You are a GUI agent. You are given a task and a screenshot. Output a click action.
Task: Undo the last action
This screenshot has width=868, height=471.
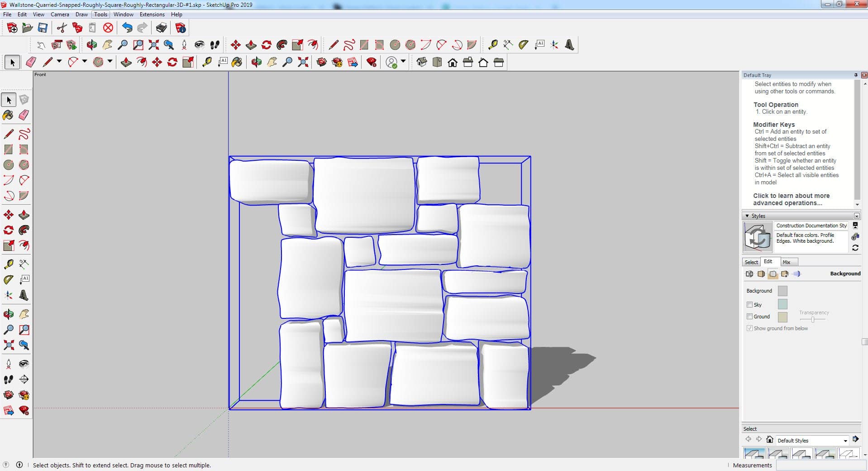[127, 28]
